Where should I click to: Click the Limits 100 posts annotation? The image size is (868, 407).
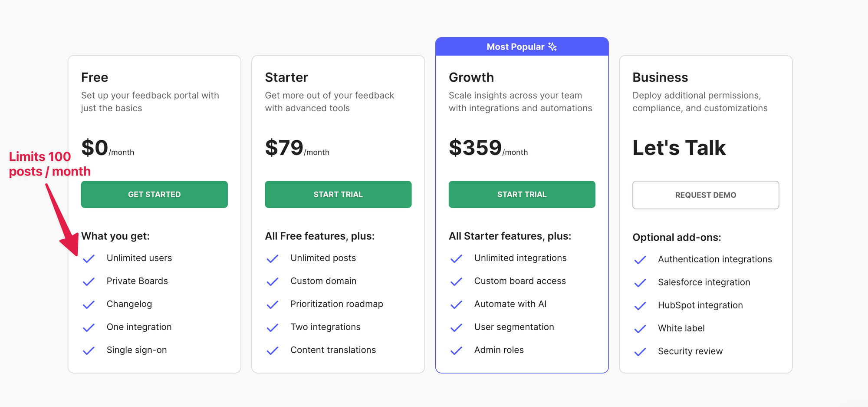[x=49, y=164]
